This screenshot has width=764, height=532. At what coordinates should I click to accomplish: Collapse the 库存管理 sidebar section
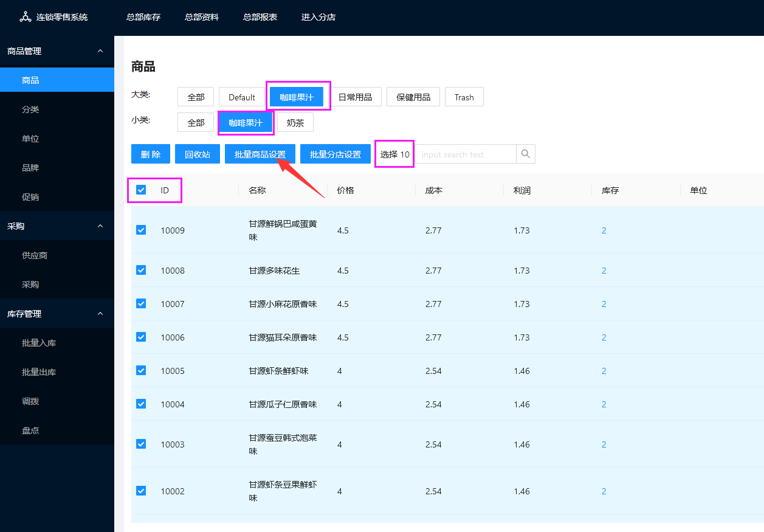57,314
